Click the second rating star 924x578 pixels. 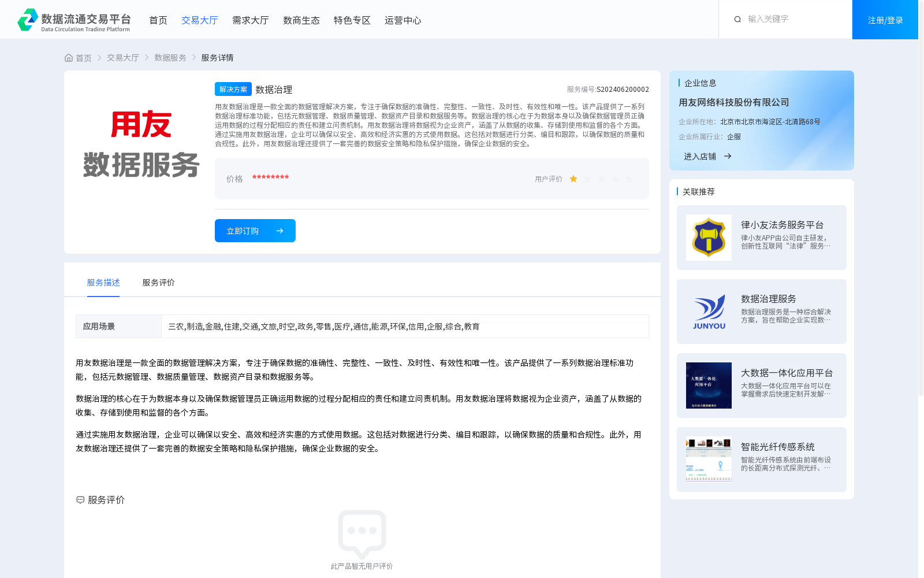click(587, 179)
